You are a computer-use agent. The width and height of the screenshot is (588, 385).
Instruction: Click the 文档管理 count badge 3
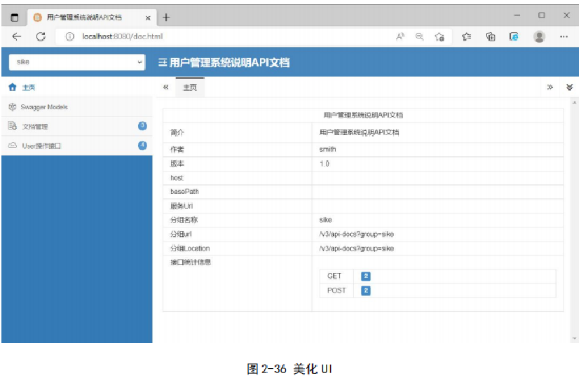click(x=142, y=126)
